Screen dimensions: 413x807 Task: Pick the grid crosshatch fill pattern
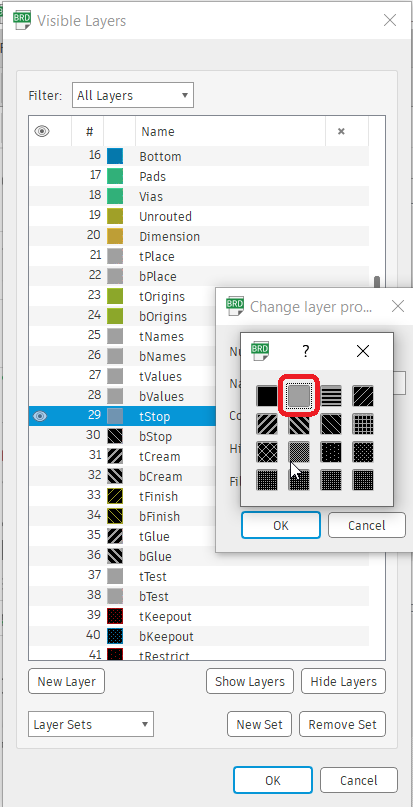tap(363, 424)
